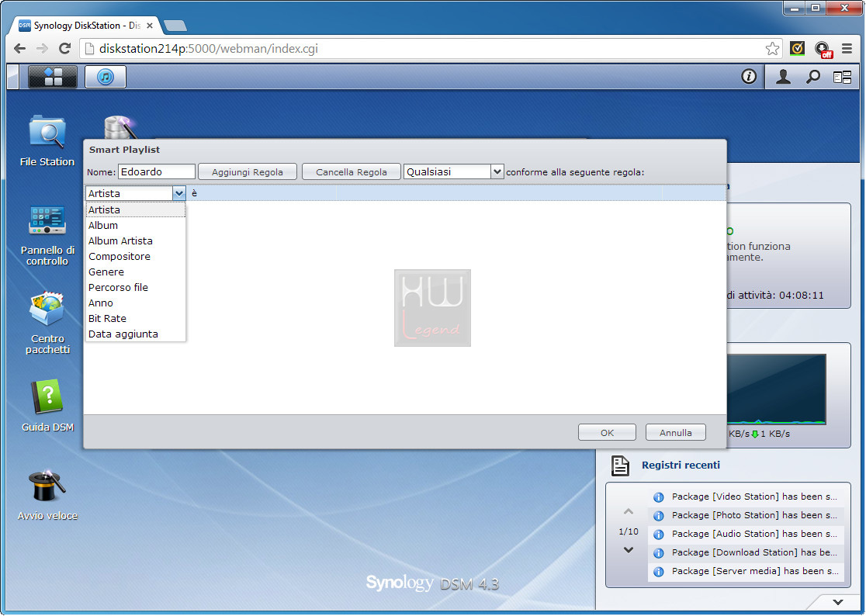
Task: Open the DSM search magnifier icon
Action: point(812,76)
